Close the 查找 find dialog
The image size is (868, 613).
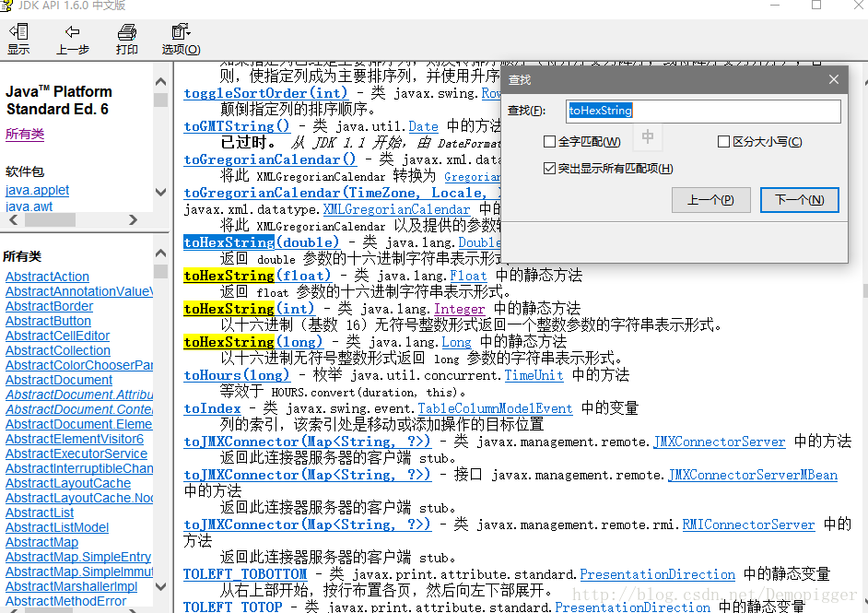834,80
